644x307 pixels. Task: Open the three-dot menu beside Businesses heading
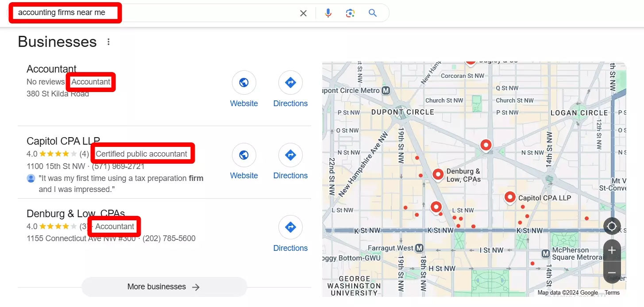click(x=108, y=41)
